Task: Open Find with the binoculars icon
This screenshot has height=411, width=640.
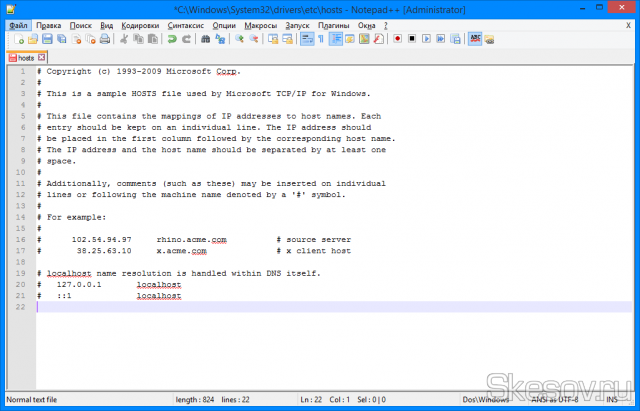Action: click(x=205, y=39)
